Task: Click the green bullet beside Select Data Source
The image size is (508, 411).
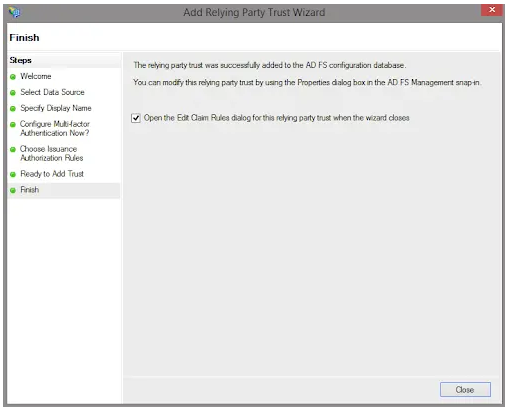Action: coord(13,93)
